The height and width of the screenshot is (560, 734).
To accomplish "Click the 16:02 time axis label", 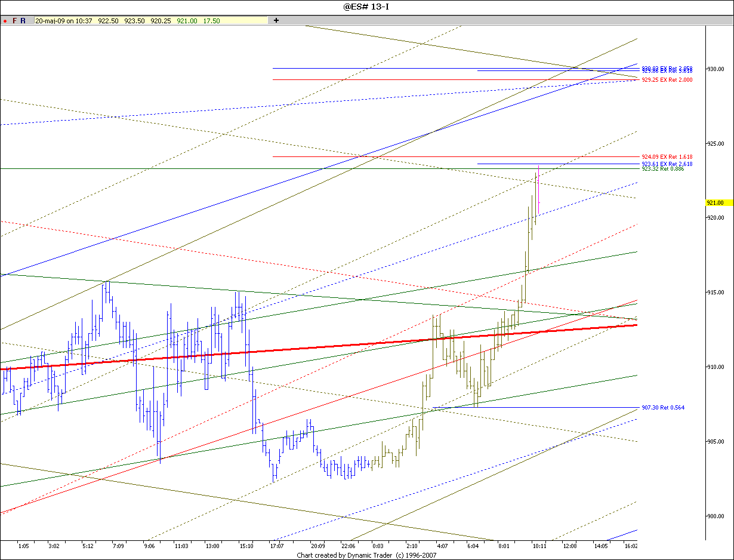I will click(630, 546).
